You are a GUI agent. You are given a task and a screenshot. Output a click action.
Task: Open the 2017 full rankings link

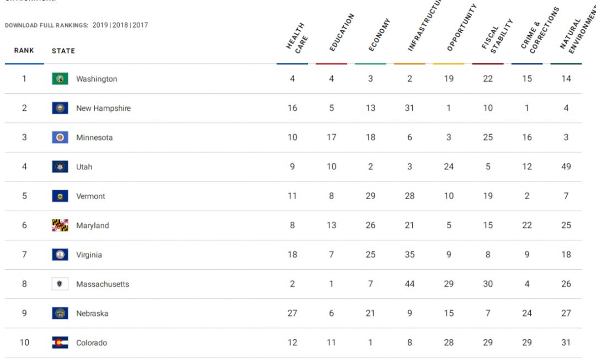[x=140, y=25]
